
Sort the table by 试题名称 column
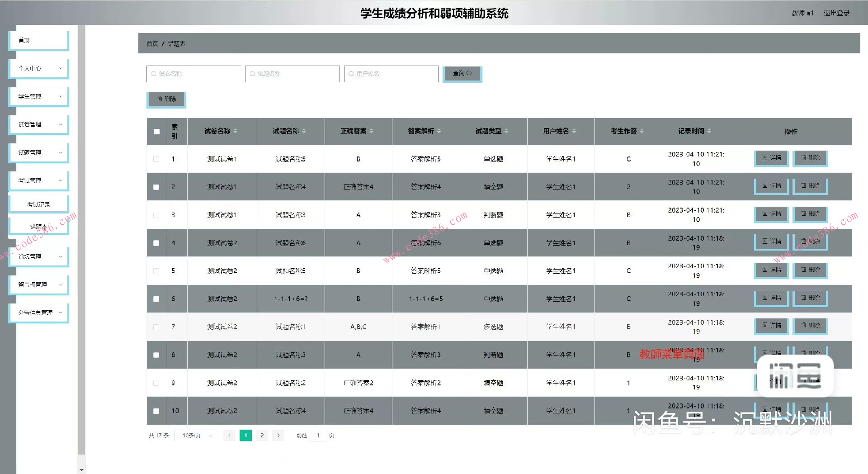click(x=304, y=131)
